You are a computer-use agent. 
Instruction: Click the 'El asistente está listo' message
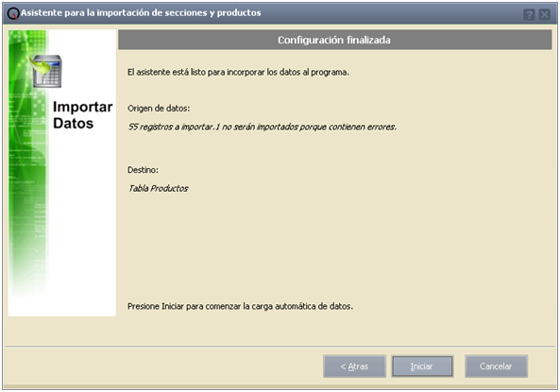238,72
